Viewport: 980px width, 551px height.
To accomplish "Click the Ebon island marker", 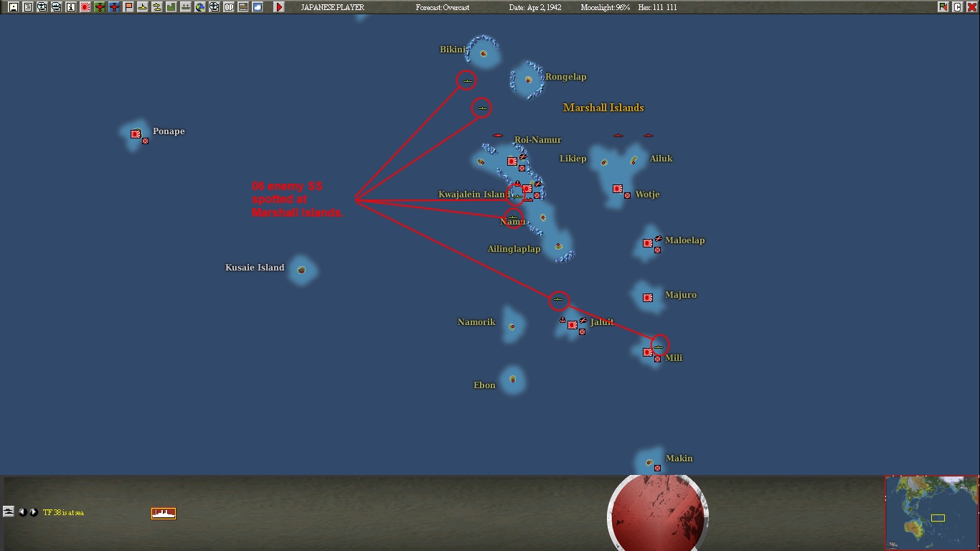I will pos(512,380).
